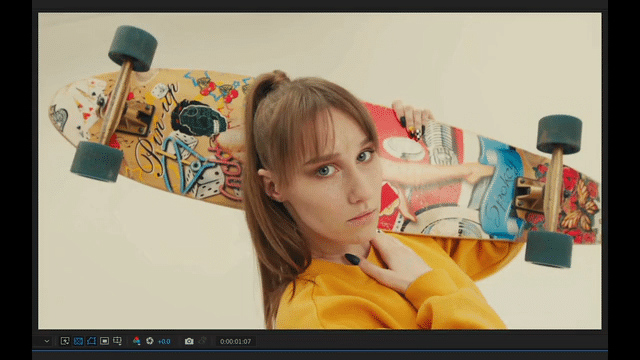This screenshot has height=360, width=640.
Task: Click the region of interest icon
Action: [x=104, y=341]
